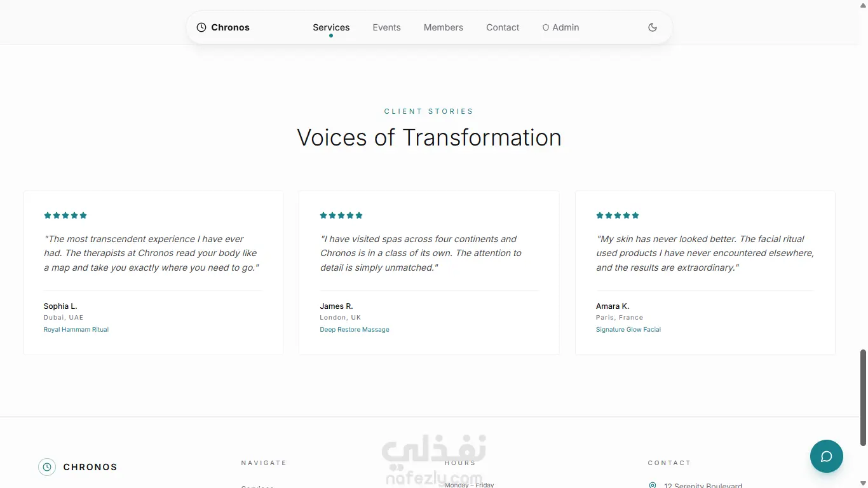The image size is (868, 488).
Task: Click the shield icon beside Admin
Action: pyautogui.click(x=545, y=27)
